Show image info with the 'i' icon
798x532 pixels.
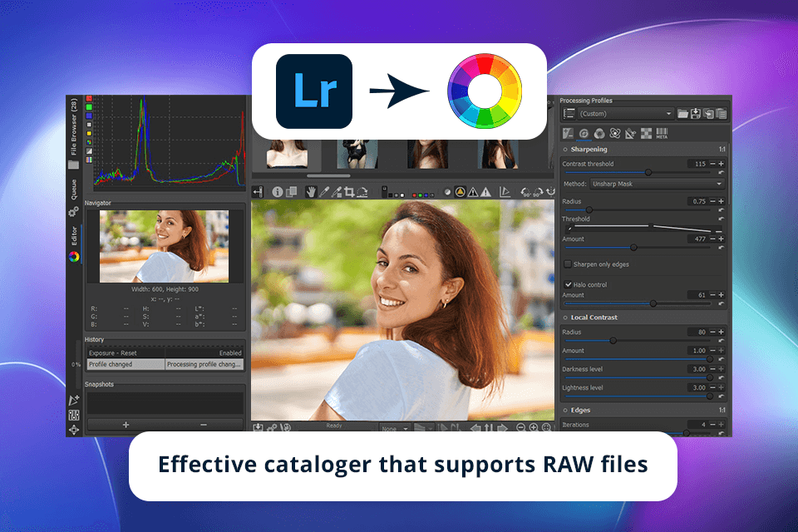tap(278, 192)
